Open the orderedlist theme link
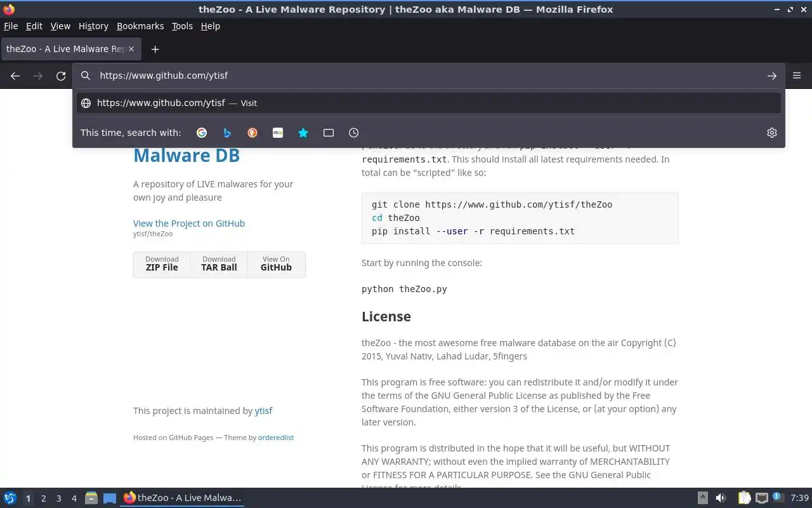Screen dimensions: 812x508 (x=276, y=438)
